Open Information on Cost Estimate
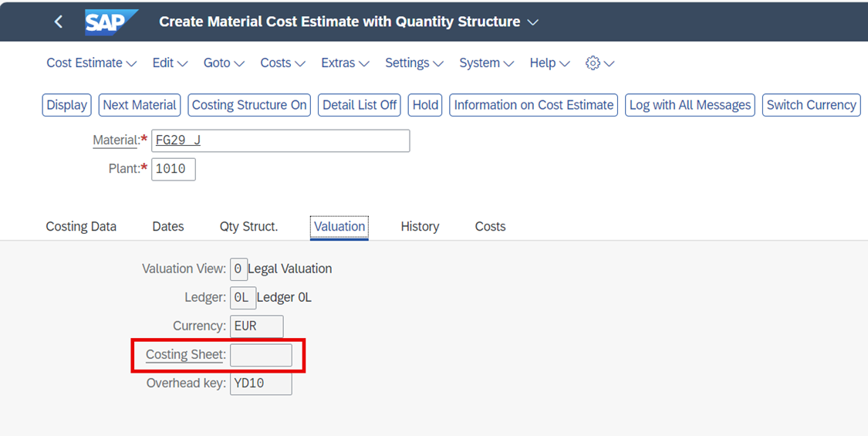 point(534,105)
